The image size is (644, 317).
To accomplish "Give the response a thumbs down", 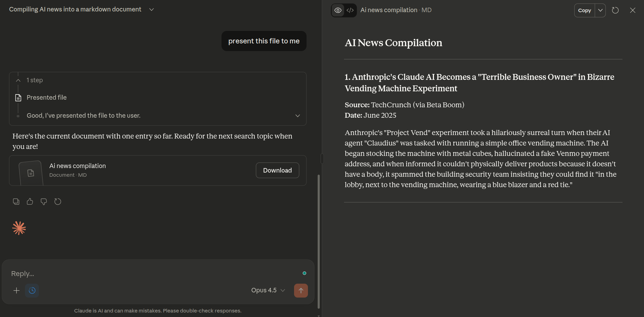I will click(x=44, y=201).
